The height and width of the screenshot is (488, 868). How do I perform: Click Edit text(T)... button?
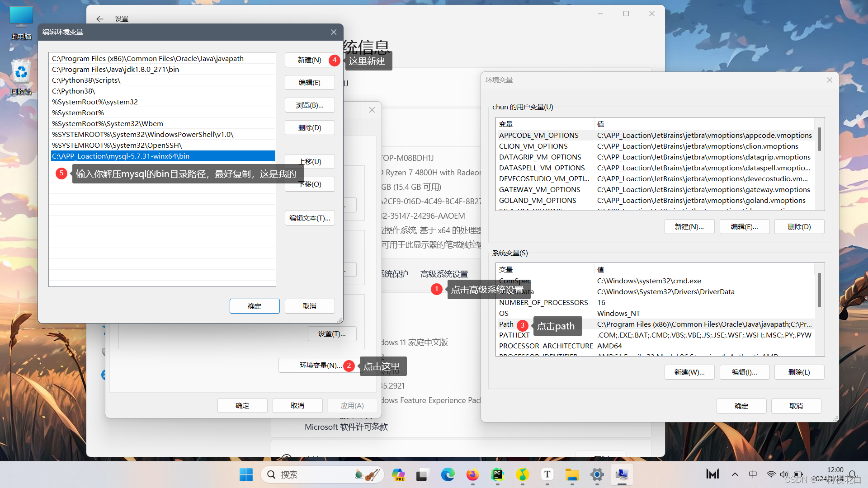pyautogui.click(x=310, y=218)
